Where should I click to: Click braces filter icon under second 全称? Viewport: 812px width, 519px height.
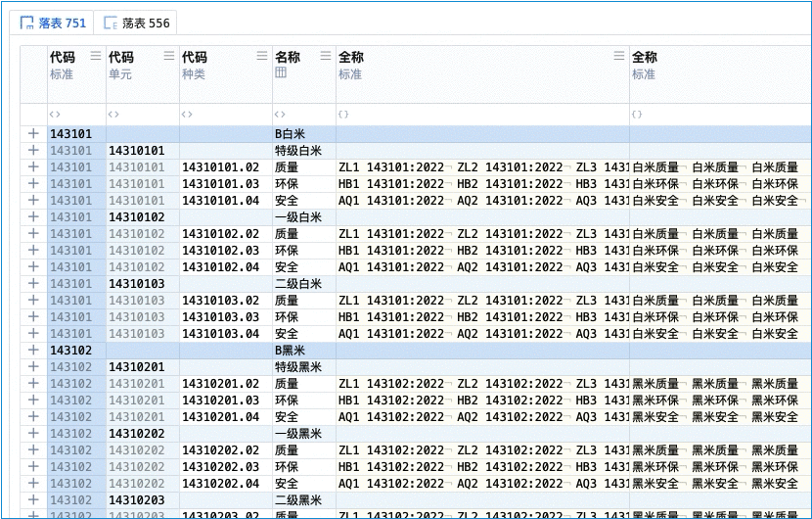point(637,115)
